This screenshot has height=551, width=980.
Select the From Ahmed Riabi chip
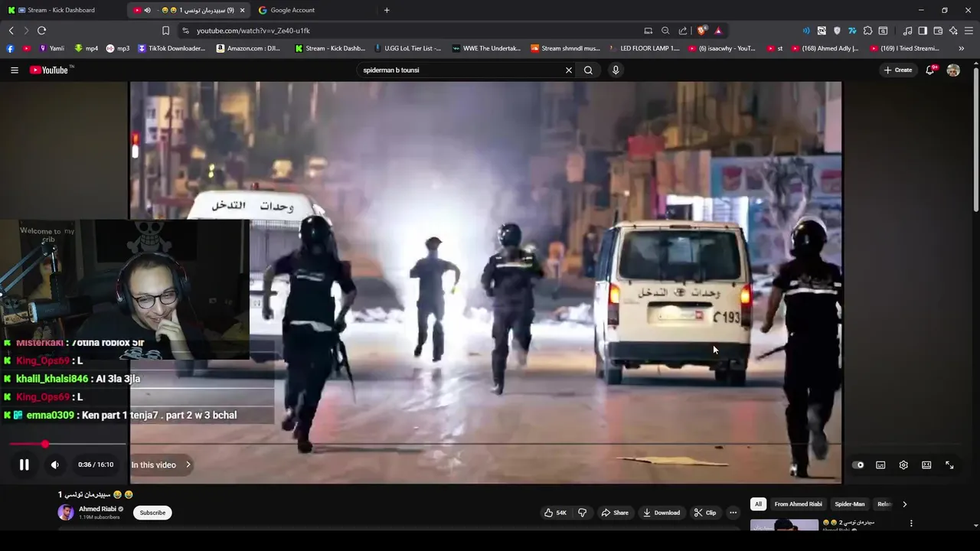(798, 504)
